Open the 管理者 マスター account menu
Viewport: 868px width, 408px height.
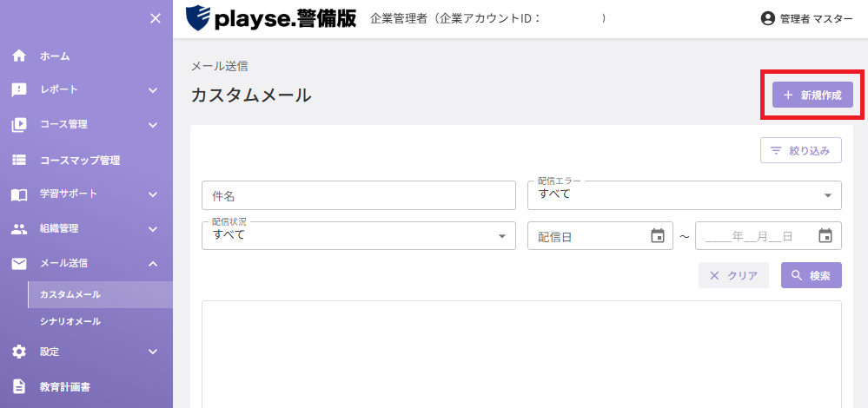click(x=807, y=19)
